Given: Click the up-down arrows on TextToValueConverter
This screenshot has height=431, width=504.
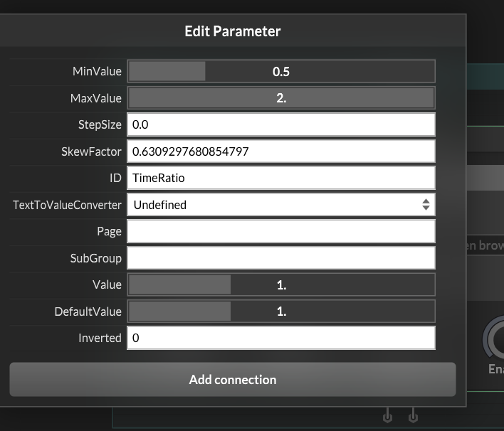Looking at the screenshot, I should click(426, 205).
